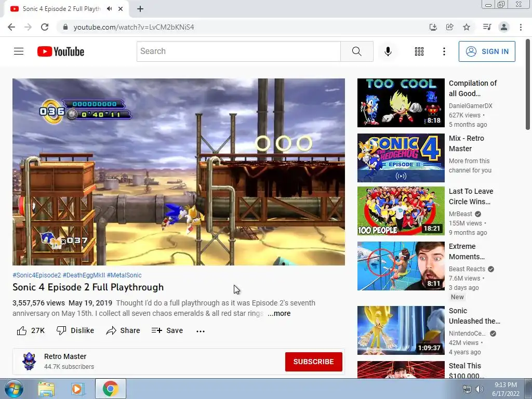Open Chrome media controls icon
This screenshot has height=399, width=532.
[x=487, y=27]
